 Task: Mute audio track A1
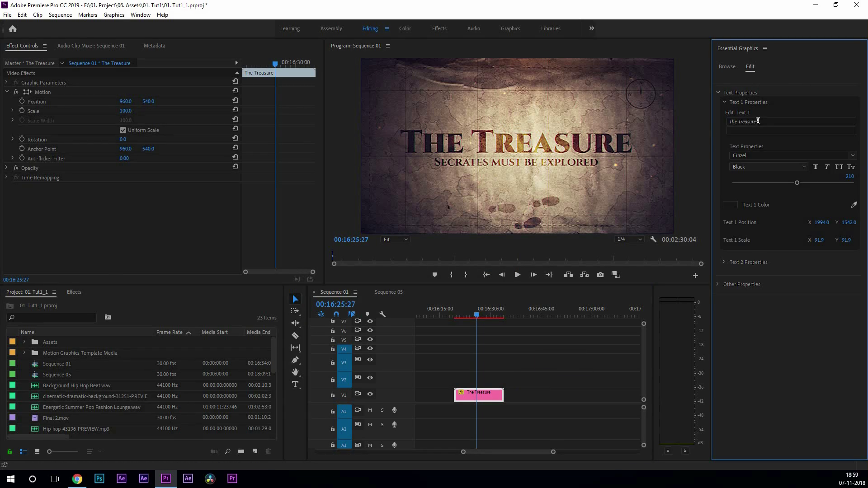(370, 410)
